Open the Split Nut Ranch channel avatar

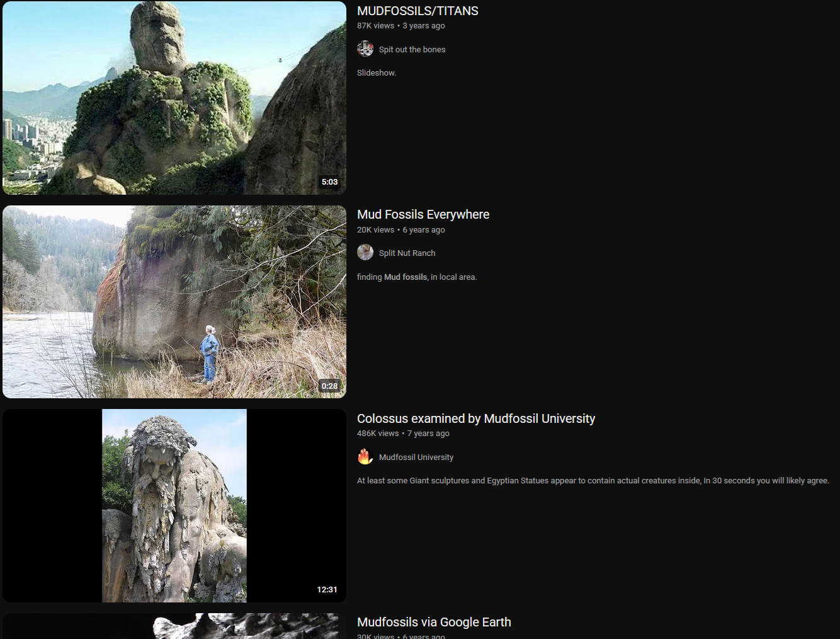click(365, 253)
